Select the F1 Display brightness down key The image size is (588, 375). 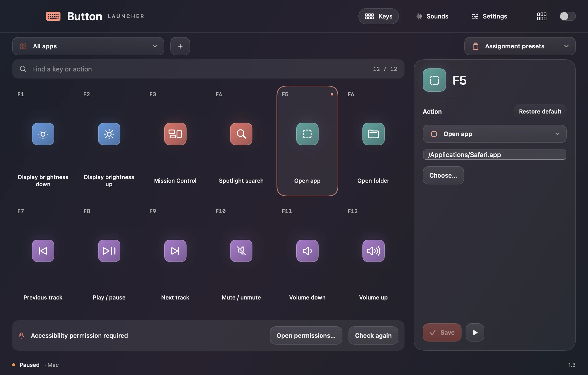point(43,141)
